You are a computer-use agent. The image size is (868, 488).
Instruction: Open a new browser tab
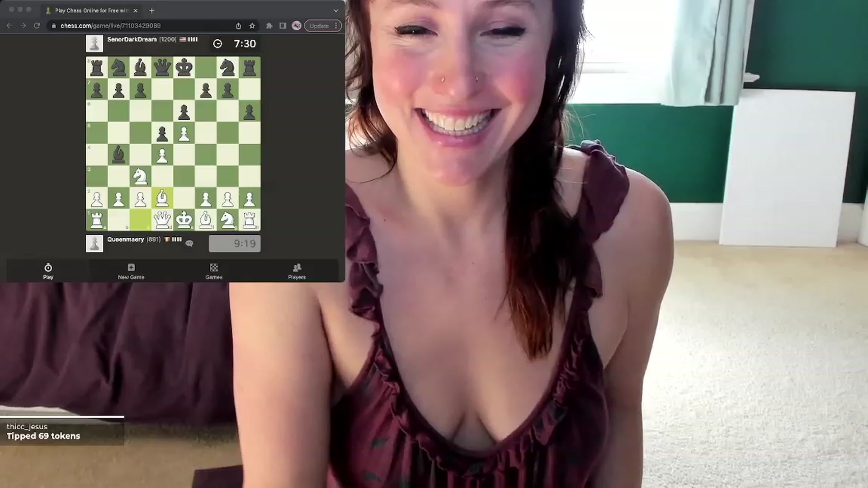point(152,10)
